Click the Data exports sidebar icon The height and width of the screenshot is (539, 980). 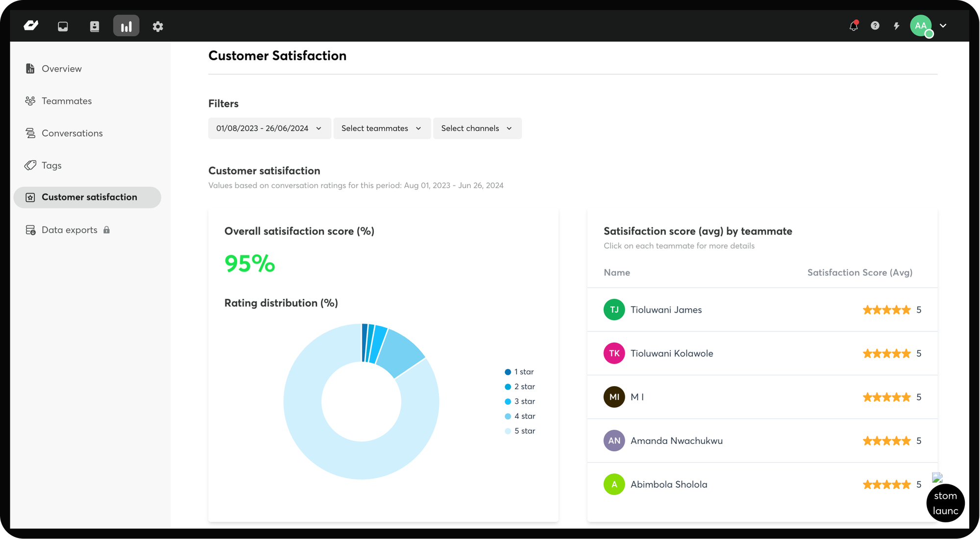point(30,229)
